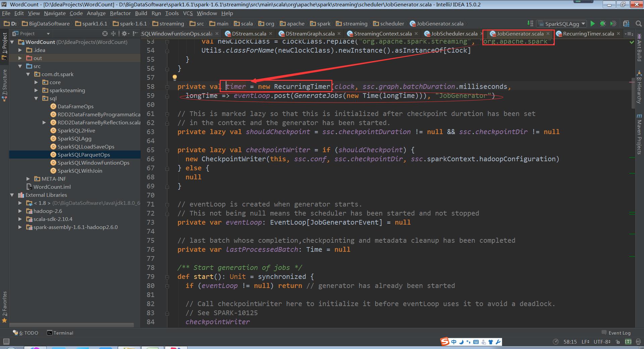Open the Maven Projects side panel

coord(639,134)
